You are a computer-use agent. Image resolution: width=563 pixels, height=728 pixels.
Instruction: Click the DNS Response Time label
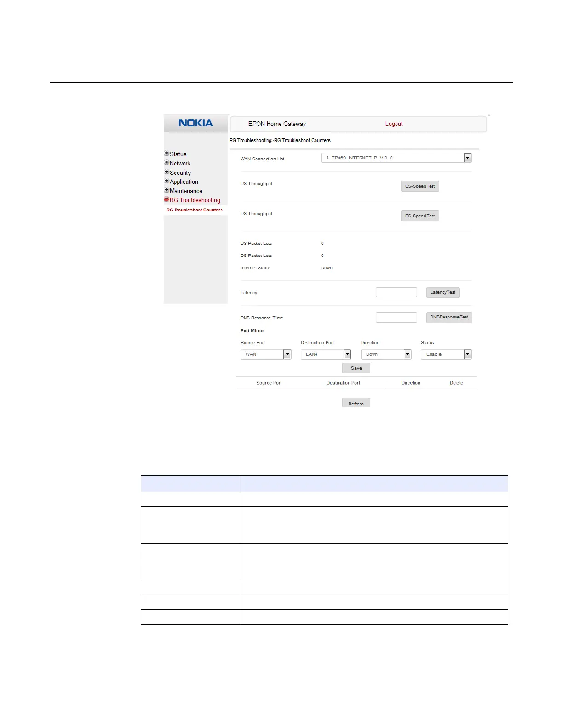tap(262, 318)
